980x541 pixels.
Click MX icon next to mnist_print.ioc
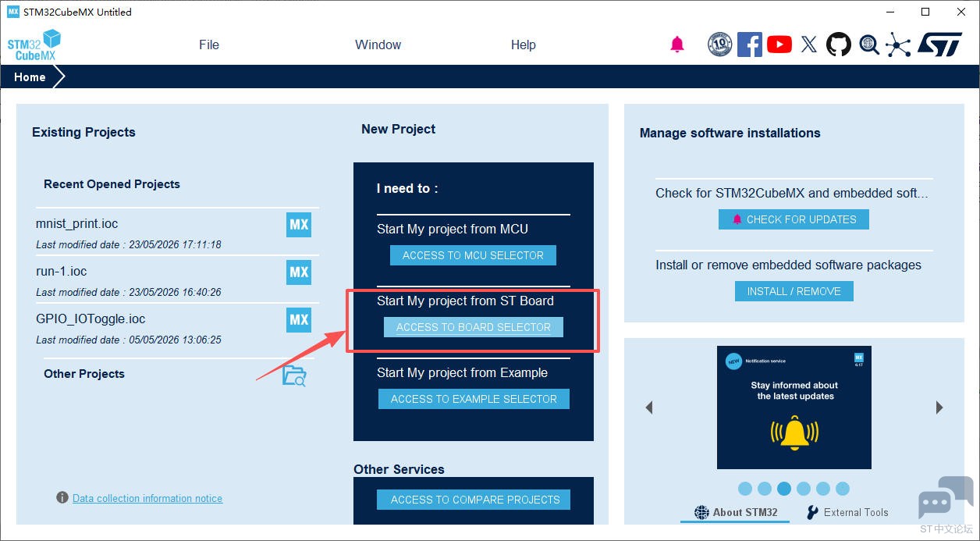pos(299,225)
